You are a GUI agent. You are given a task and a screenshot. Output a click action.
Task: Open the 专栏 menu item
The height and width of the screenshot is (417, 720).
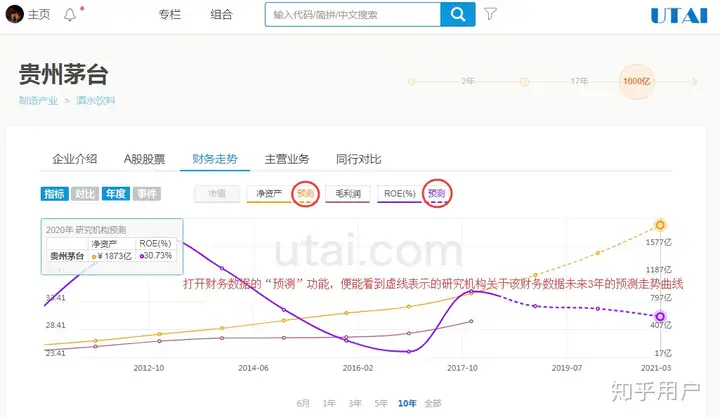pyautogui.click(x=169, y=14)
